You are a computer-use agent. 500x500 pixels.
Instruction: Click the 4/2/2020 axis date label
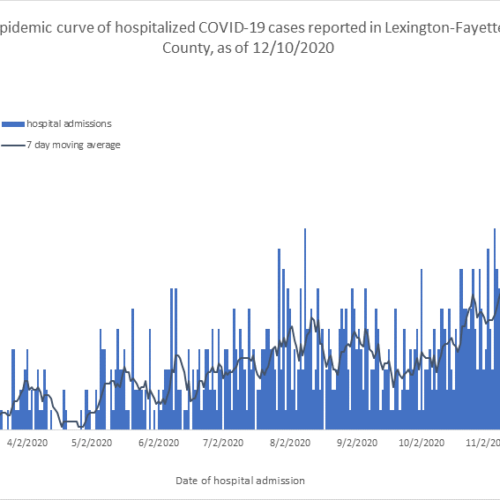pyautogui.click(x=27, y=443)
